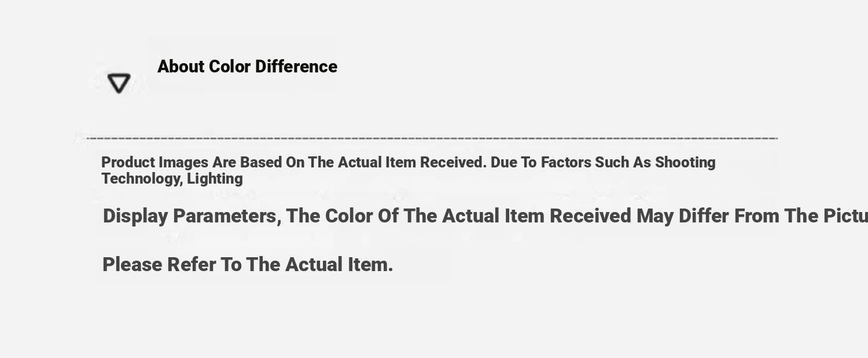Click the word "Parameters," in third line
Image resolution: width=868 pixels, height=358 pixels.
(227, 216)
